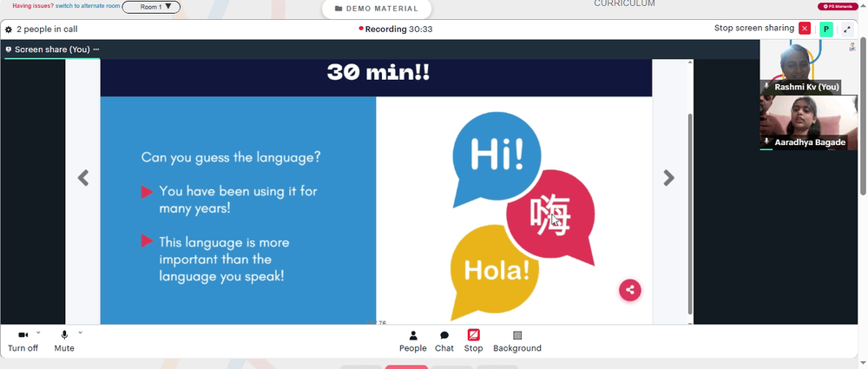Click the Recording timer text
The width and height of the screenshot is (868, 369).
click(398, 30)
